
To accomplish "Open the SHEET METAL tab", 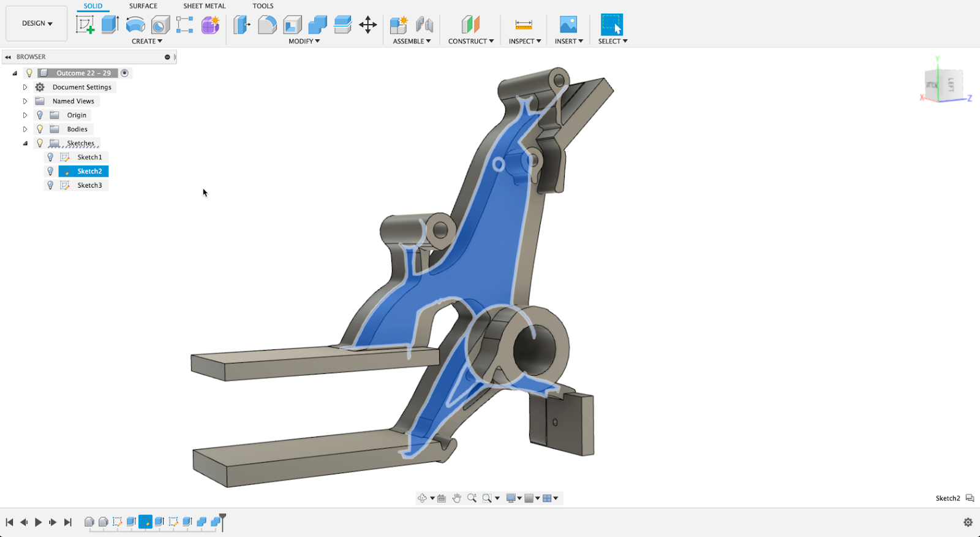I will point(204,6).
